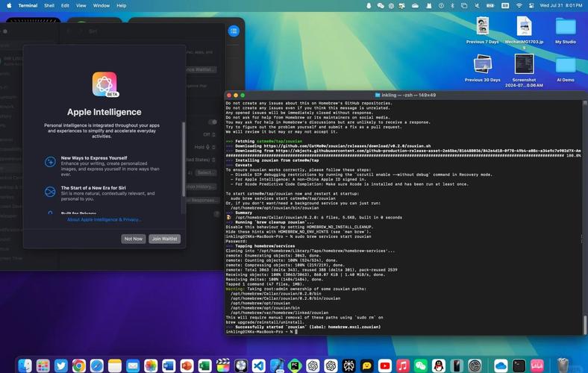Open the Edit menu
Viewport: 588px width, 373px height.
(65, 6)
